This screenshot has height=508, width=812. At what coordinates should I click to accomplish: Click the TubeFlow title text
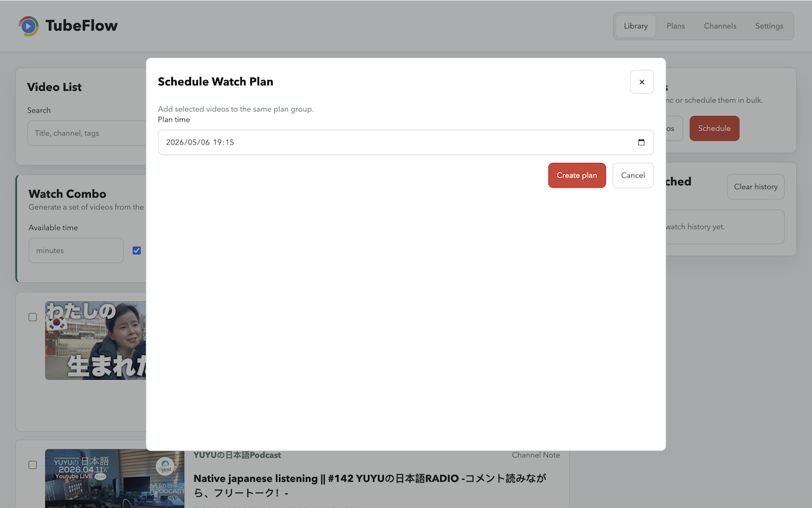pos(81,26)
